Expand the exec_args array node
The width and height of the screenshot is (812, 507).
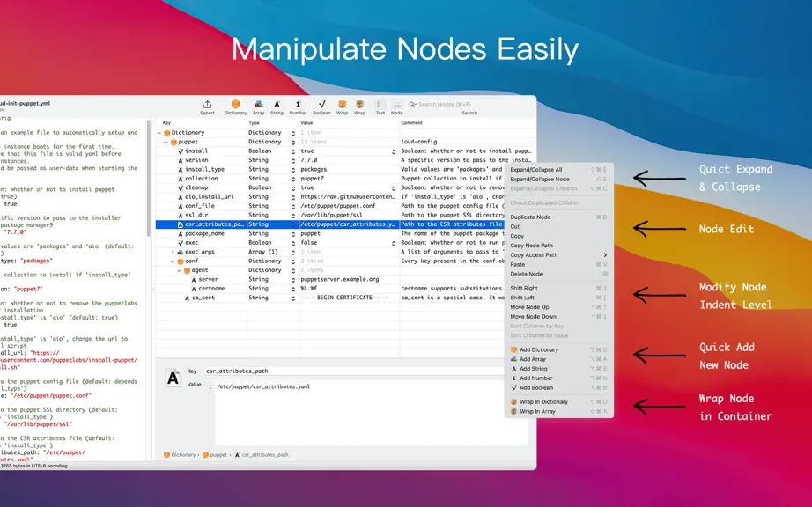coord(173,252)
